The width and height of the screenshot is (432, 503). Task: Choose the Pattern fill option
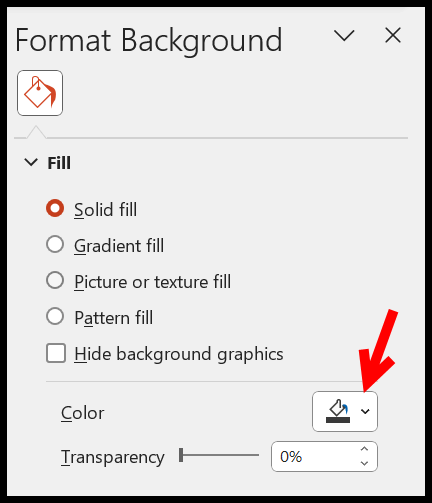click(55, 316)
